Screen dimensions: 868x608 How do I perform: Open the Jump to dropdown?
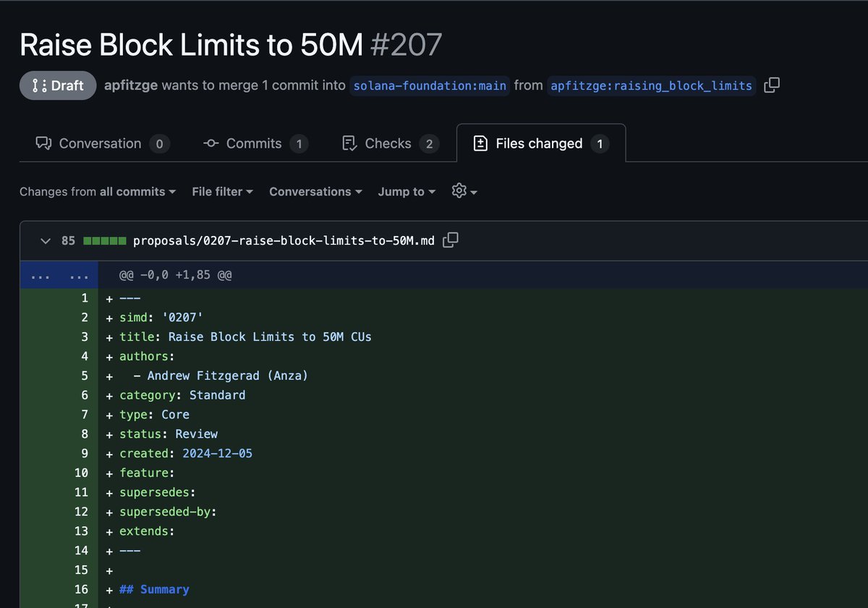coord(406,191)
